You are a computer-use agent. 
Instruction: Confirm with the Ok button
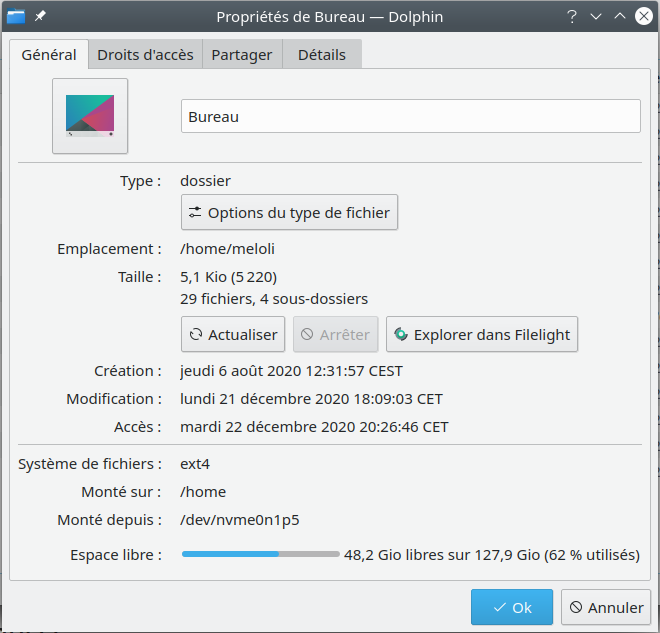(x=511, y=607)
